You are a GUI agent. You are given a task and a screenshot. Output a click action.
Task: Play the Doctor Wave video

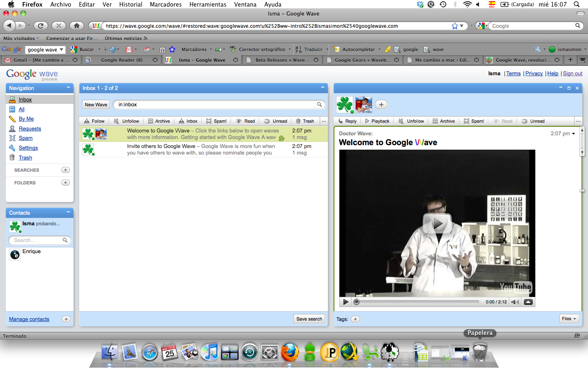tap(437, 224)
